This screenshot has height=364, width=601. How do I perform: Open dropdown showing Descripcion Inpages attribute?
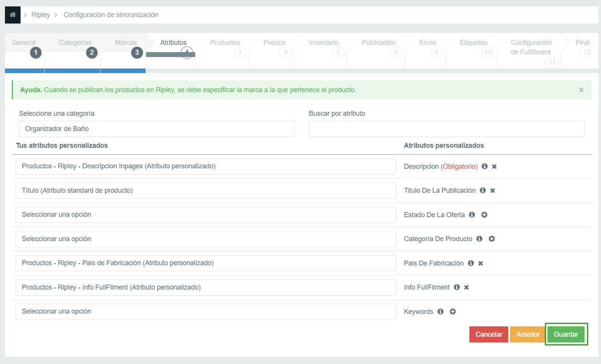tap(206, 166)
